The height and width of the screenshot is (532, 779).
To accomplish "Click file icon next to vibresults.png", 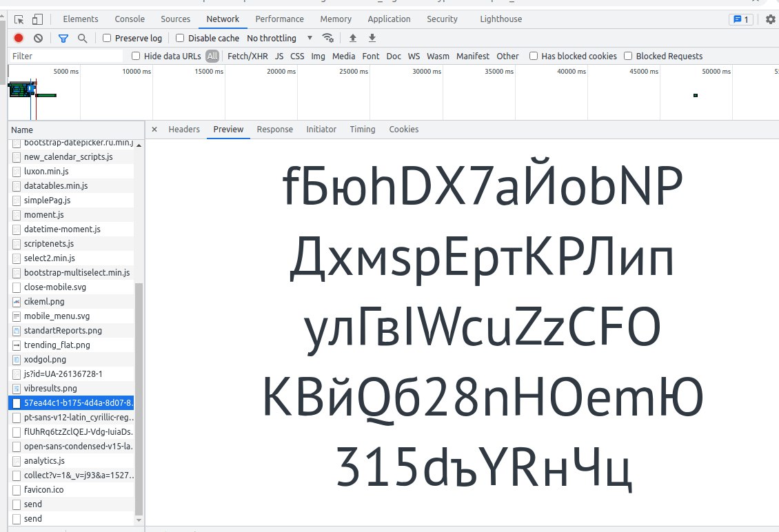I will (17, 389).
